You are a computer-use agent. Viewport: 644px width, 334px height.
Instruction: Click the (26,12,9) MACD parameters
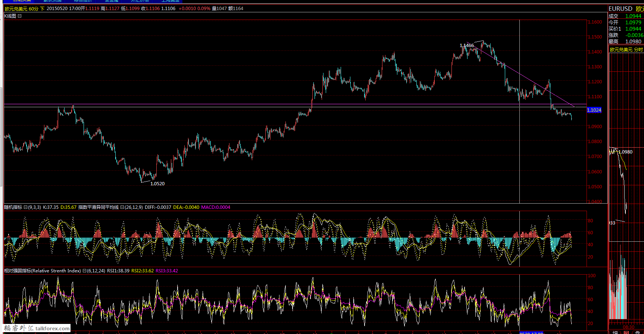[x=134, y=207]
